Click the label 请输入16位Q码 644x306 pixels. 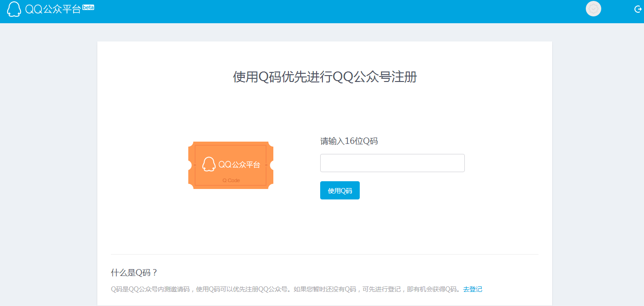click(349, 141)
